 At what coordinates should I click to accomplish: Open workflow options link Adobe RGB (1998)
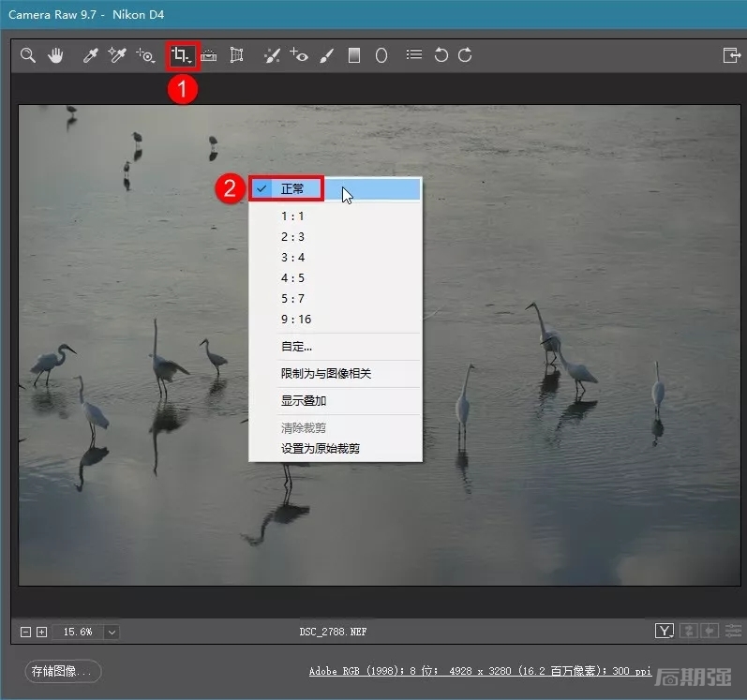click(480, 671)
